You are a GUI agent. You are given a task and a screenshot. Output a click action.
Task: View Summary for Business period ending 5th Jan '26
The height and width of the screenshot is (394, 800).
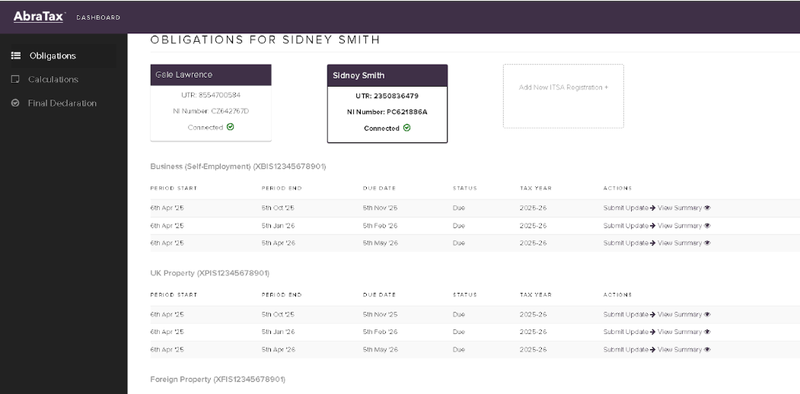tap(684, 226)
